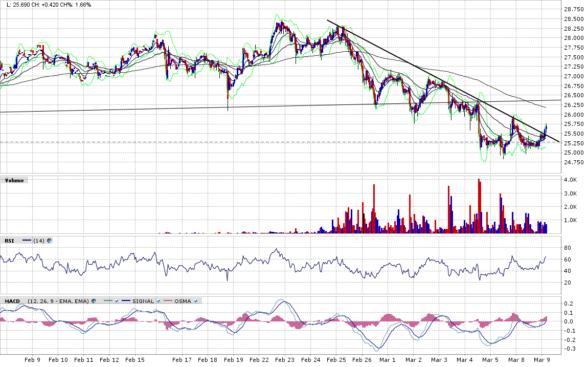Click the Feb 26 date label
This screenshot has height=367, width=588.
tap(362, 359)
